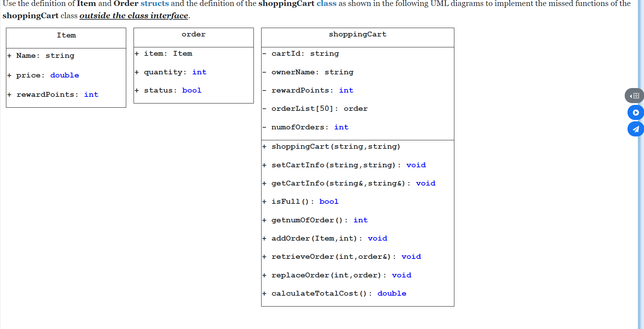Click the paper plane send icon
Image resolution: width=644 pixels, height=329 pixels.
pyautogui.click(x=636, y=129)
